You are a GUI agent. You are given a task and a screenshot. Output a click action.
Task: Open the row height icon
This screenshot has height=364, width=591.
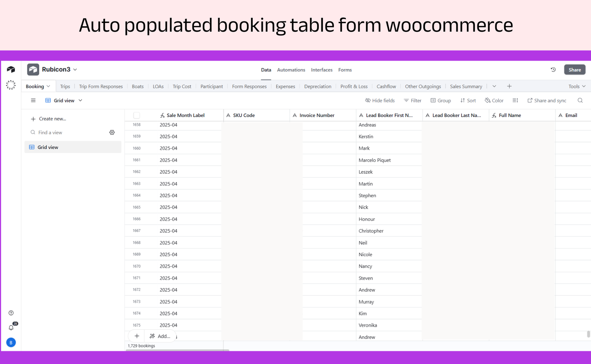coord(515,100)
